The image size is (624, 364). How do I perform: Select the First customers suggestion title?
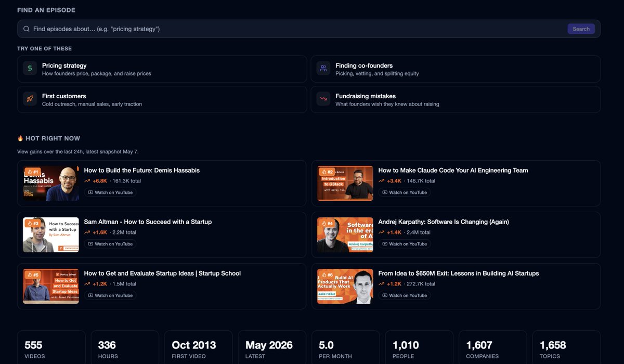coord(64,96)
